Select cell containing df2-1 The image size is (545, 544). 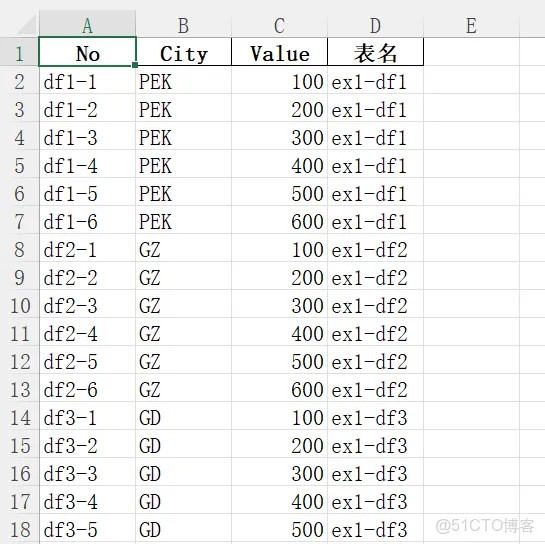tap(88, 248)
